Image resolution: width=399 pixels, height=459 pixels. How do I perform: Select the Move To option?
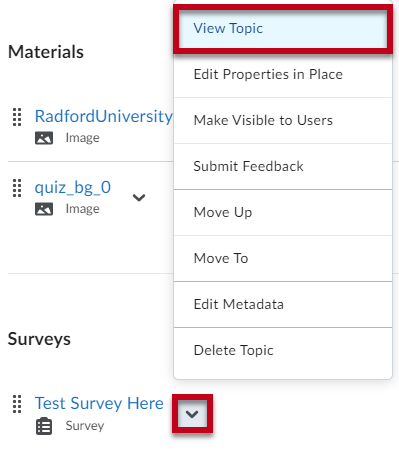click(x=283, y=258)
